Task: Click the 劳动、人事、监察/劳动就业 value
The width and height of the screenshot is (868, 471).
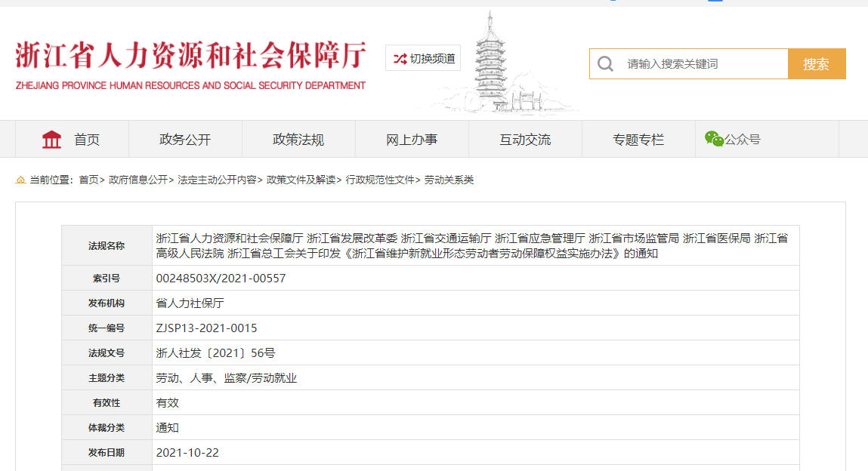Action: 227,377
